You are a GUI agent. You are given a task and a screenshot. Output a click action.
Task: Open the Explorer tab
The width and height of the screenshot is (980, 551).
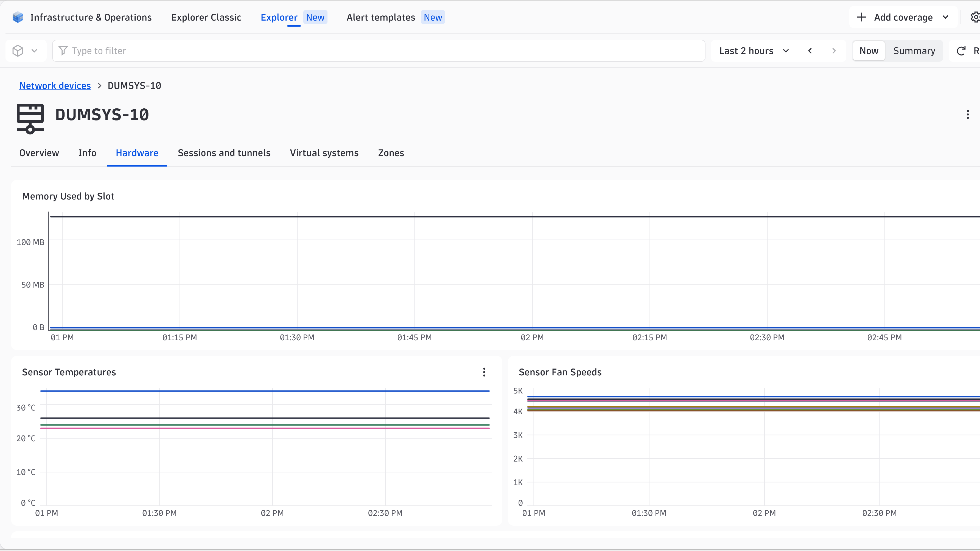coord(279,17)
